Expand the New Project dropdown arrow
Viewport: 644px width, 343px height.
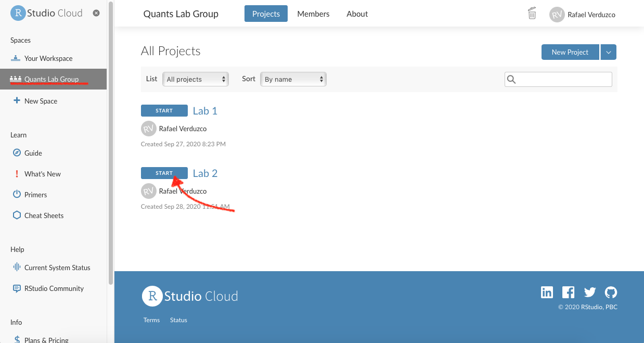coord(609,52)
